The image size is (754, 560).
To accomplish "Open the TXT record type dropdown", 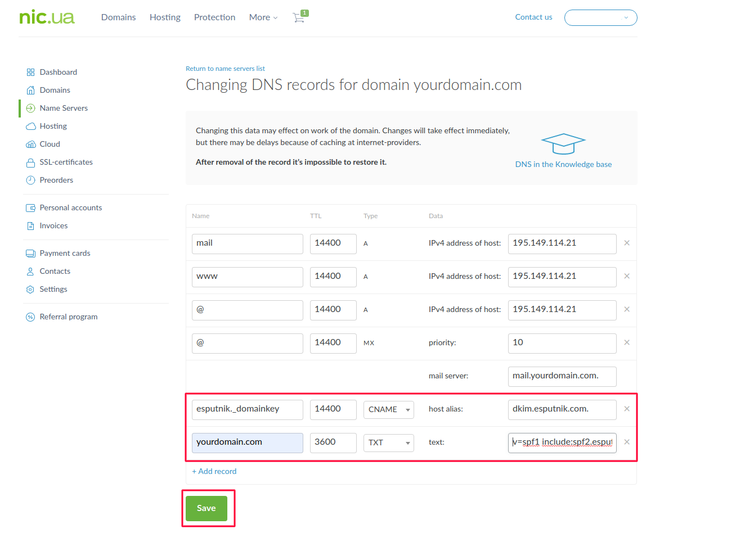I will 388,442.
